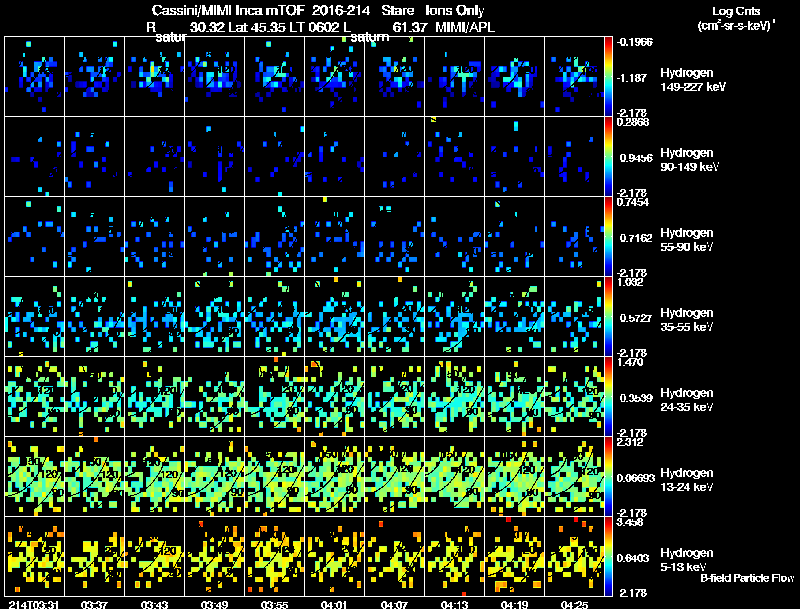
Task: Select the 149-227 keV panel at 03:55
Action: [274, 77]
